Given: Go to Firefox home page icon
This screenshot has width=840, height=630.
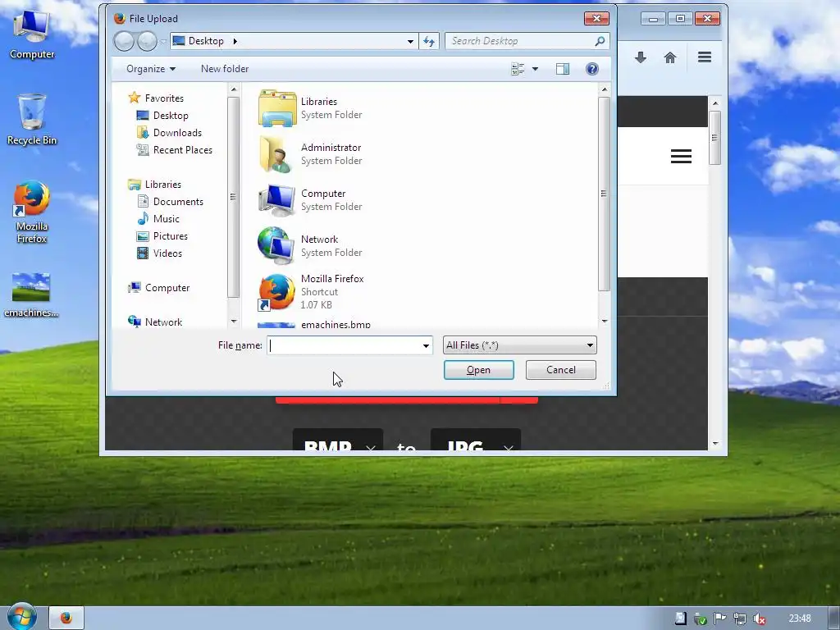Looking at the screenshot, I should tap(669, 57).
